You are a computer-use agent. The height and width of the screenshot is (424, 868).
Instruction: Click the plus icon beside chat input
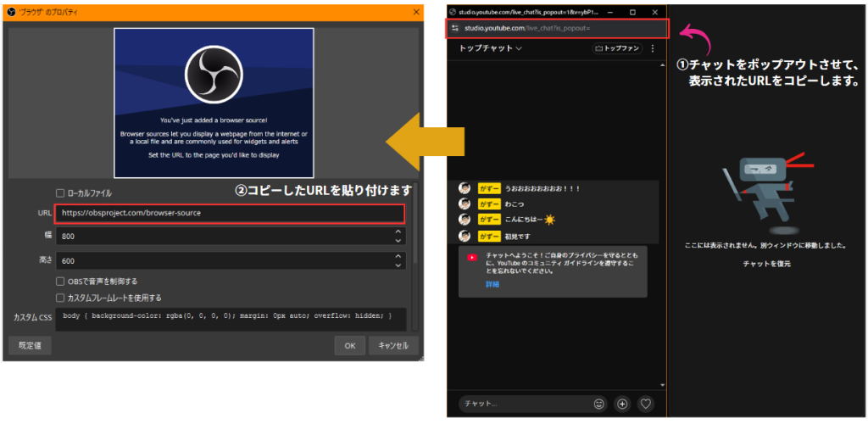click(622, 404)
